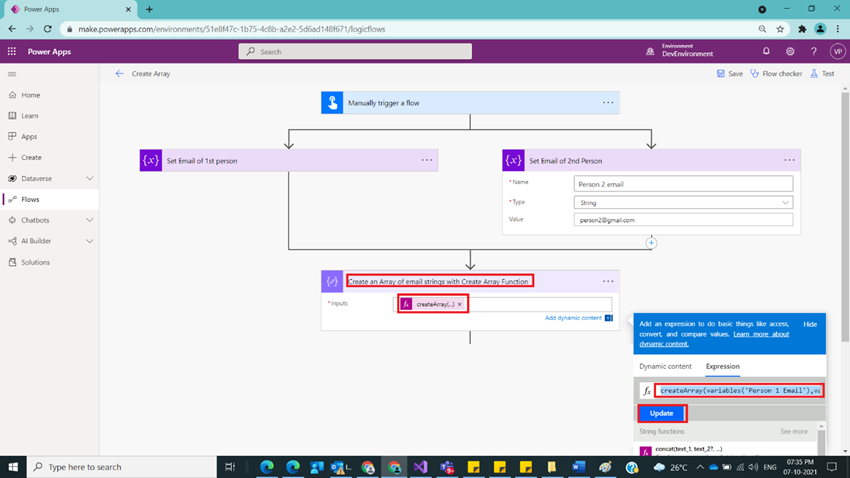Click the Name field with Person 2 email
Image resolution: width=850 pixels, height=478 pixels.
tap(684, 184)
